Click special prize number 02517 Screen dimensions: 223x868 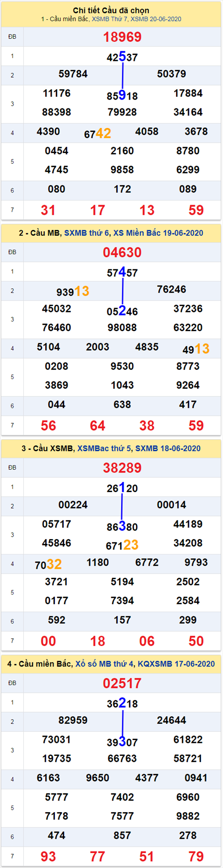click(122, 683)
